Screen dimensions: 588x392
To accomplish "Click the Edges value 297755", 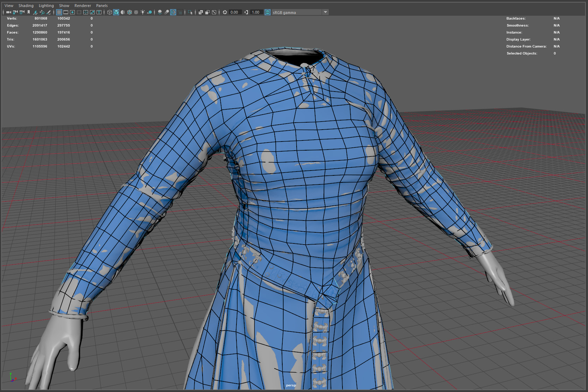I will click(64, 26).
